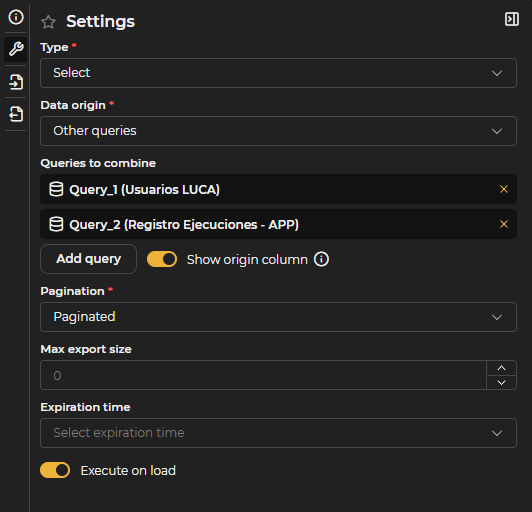
Task: Increase Max export size value
Action: [x=501, y=368]
